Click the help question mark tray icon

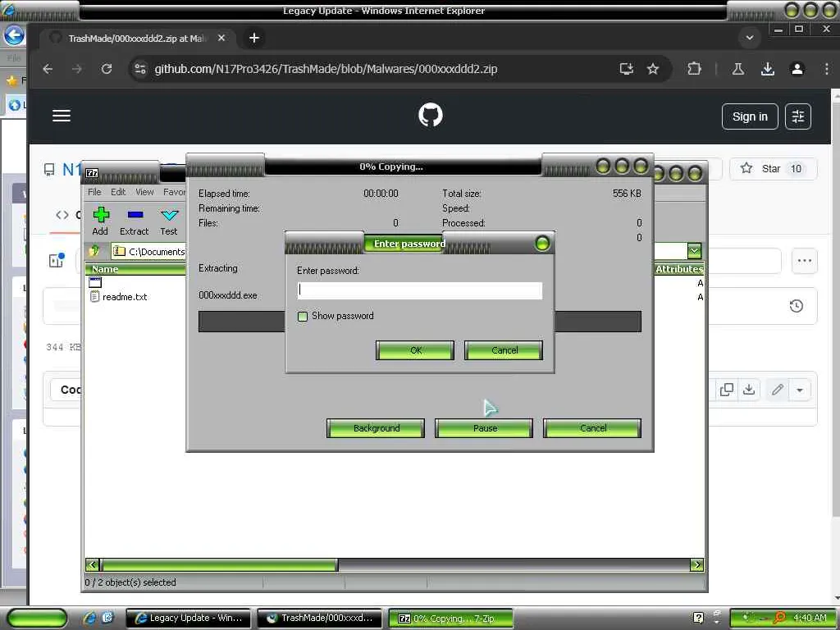[x=698, y=618]
